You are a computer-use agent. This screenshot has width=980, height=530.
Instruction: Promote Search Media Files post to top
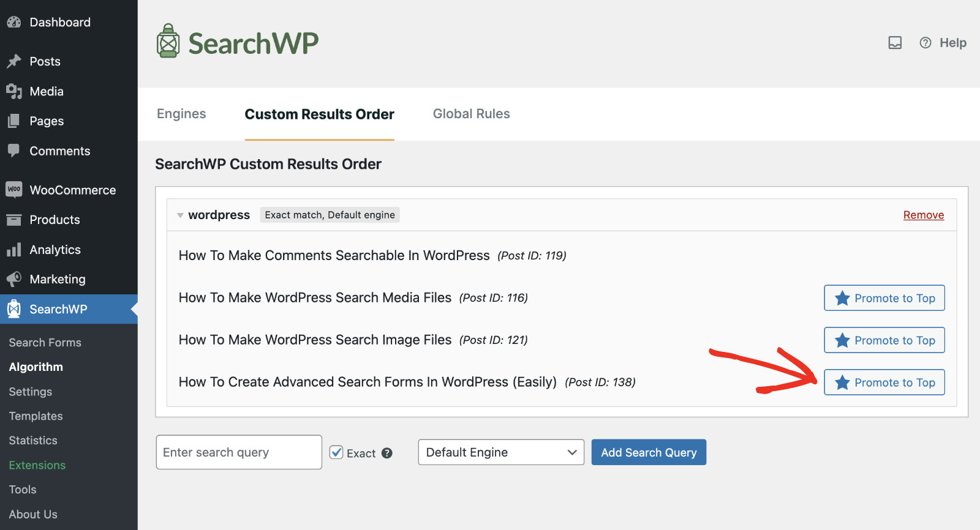[x=884, y=298]
